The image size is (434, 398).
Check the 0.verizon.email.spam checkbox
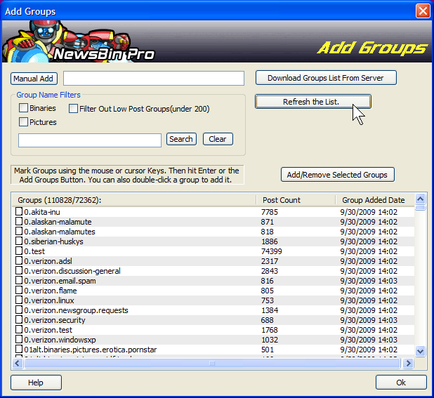19,280
